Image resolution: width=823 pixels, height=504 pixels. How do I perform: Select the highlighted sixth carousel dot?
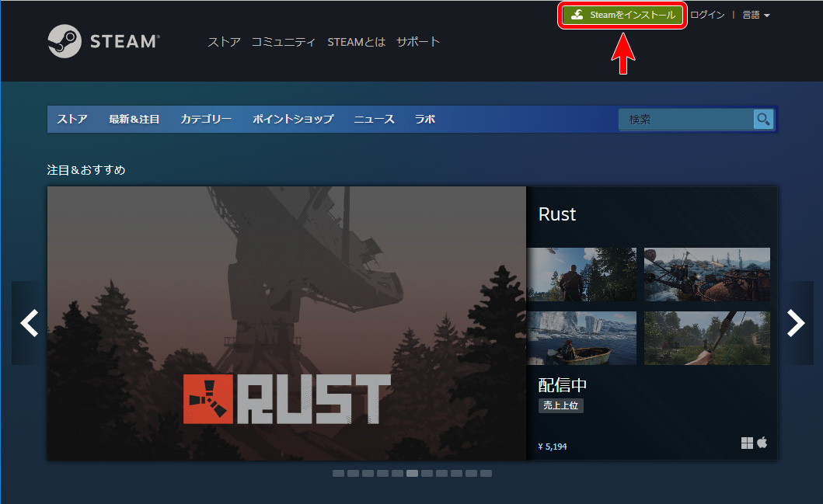tap(413, 474)
